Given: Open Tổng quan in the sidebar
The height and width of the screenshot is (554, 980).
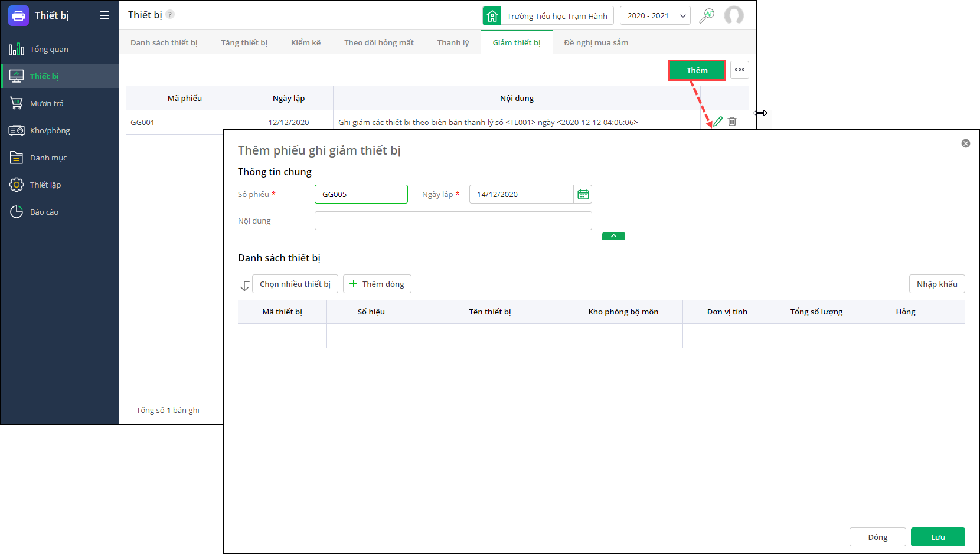Looking at the screenshot, I should coord(60,49).
